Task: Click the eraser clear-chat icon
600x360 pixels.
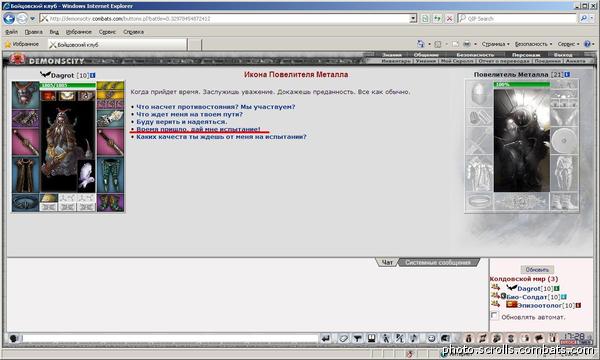Action: [x=343, y=339]
